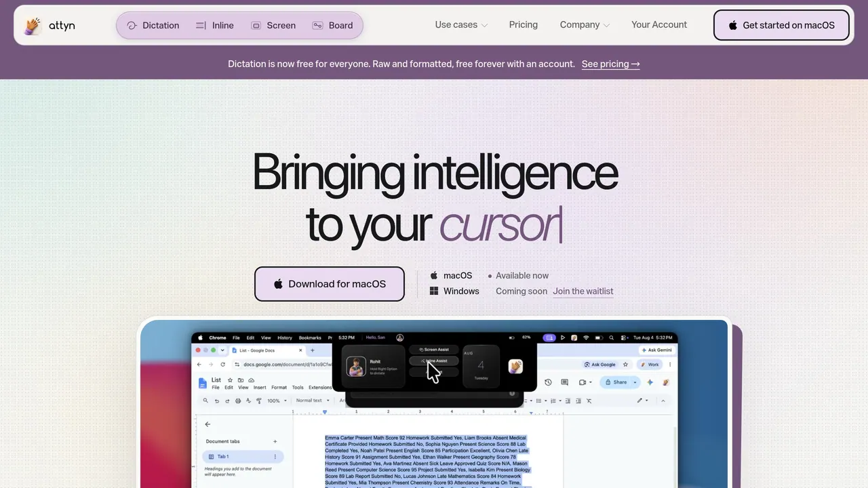The width and height of the screenshot is (868, 488).
Task: Click the Windows platform label
Action: [x=461, y=291]
